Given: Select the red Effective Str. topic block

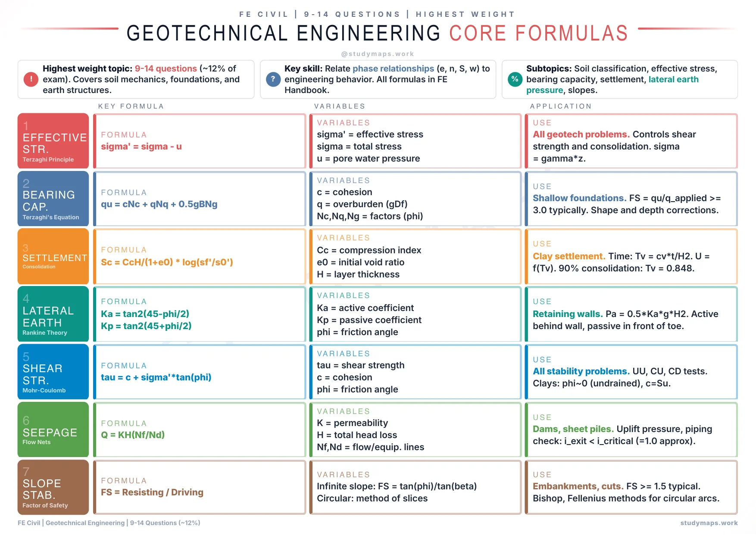Looking at the screenshot, I should pos(53,141).
